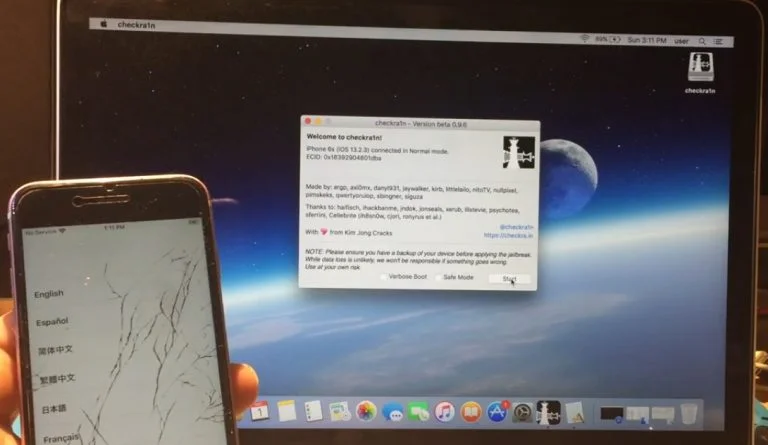Click the checkra1n app icon in Dock
768x445 pixels.
(548, 410)
